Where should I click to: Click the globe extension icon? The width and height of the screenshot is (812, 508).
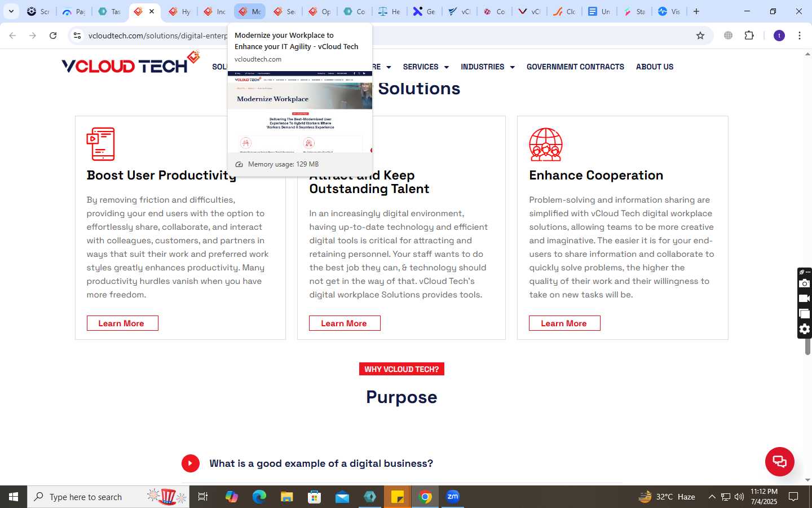(729, 36)
